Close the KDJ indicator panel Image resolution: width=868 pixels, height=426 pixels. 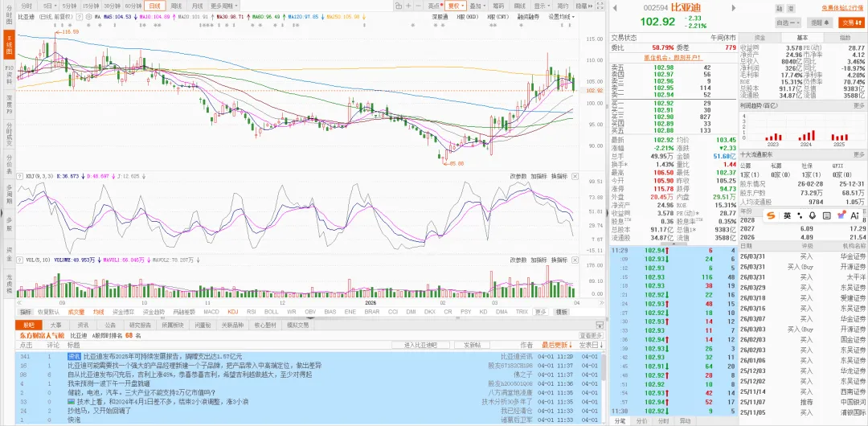pyautogui.click(x=575, y=176)
